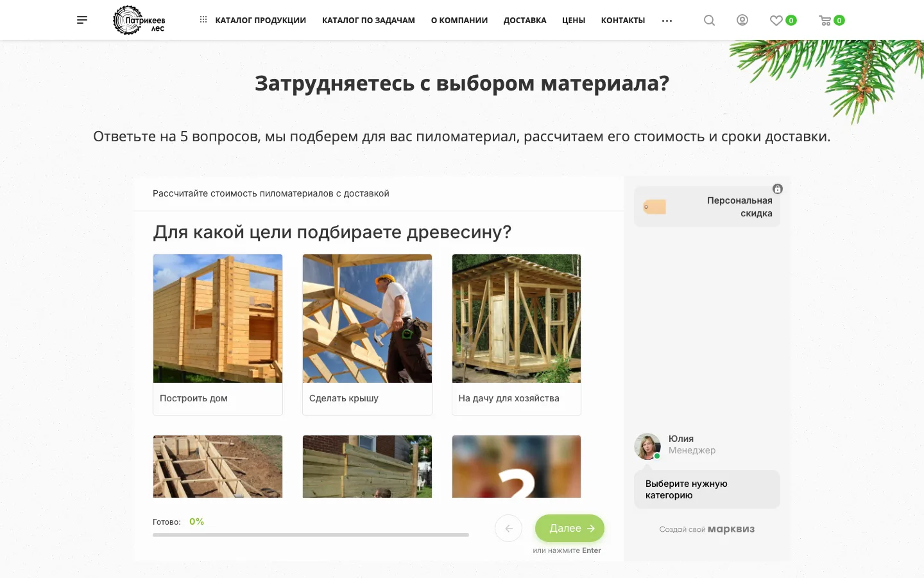This screenshot has width=924, height=578.
Task: Click the 0% ready value
Action: tap(196, 521)
